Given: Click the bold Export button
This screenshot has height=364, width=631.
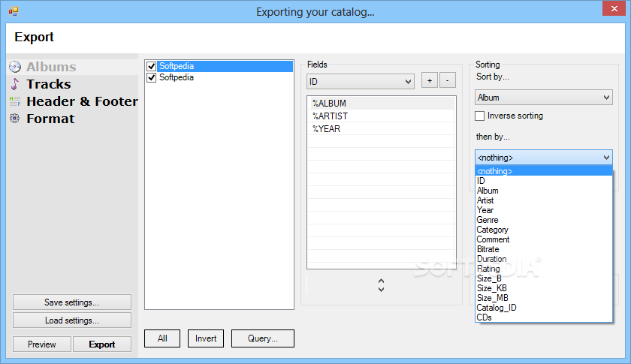Looking at the screenshot, I should tap(102, 344).
